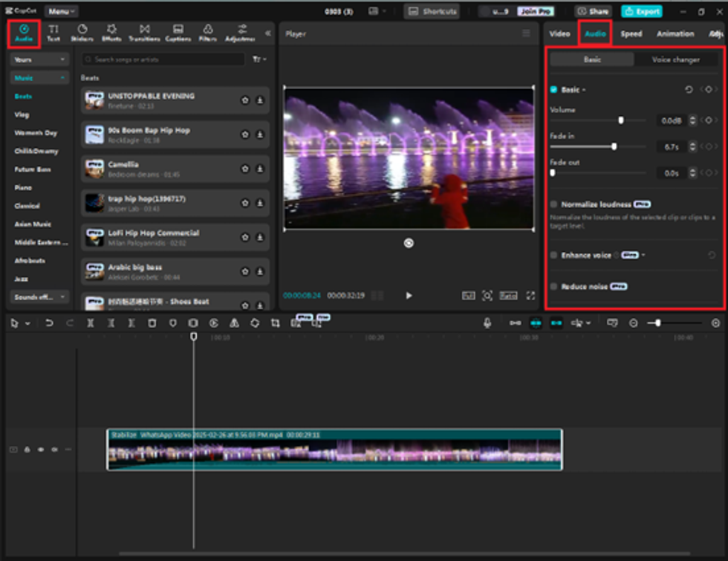Favorite the UNSTOPPABLE EVENING track
728x561 pixels.
[x=245, y=100]
